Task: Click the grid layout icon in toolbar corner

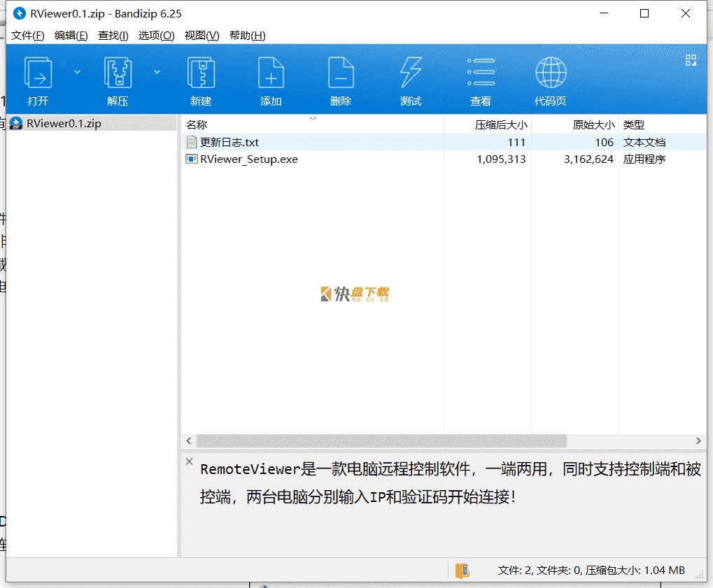Action: 691,60
